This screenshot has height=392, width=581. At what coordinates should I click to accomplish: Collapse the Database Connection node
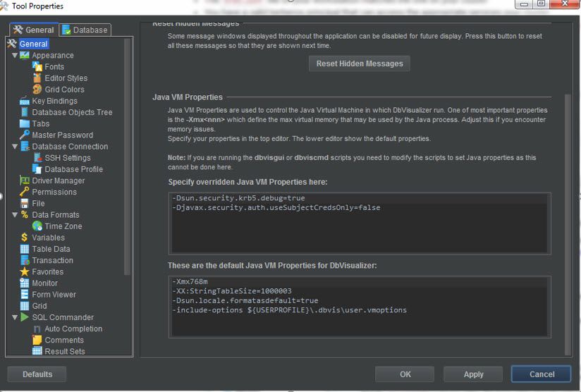click(x=15, y=147)
